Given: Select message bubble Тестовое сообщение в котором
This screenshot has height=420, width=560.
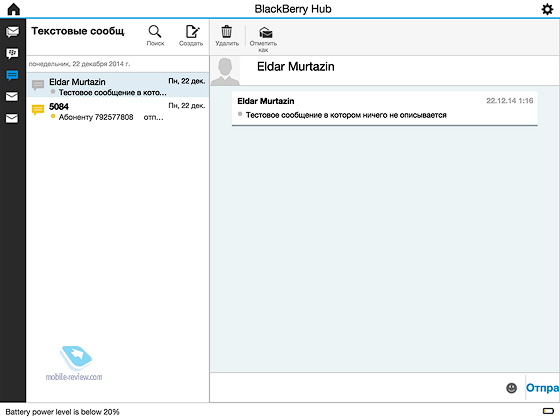Looking at the screenshot, I should [x=385, y=108].
